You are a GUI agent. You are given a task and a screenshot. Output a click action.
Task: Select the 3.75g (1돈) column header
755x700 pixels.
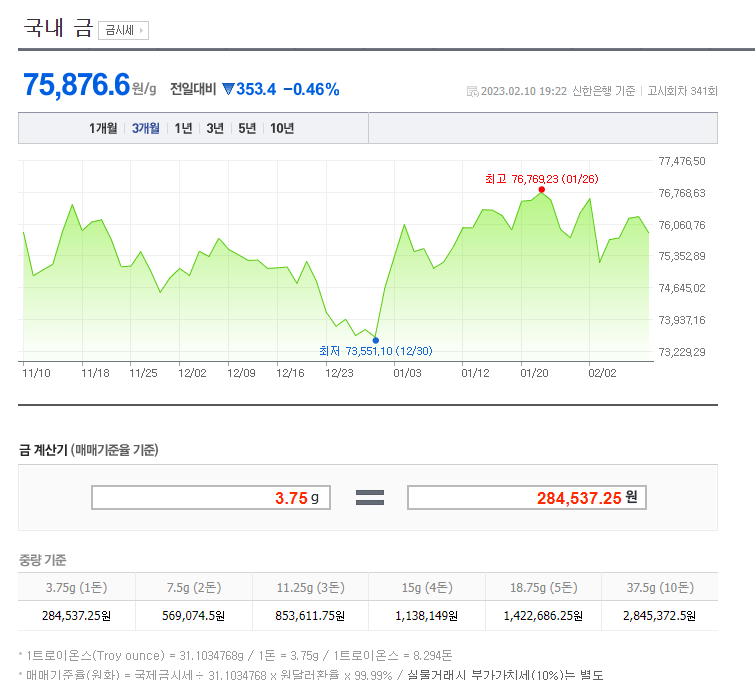pos(77,587)
